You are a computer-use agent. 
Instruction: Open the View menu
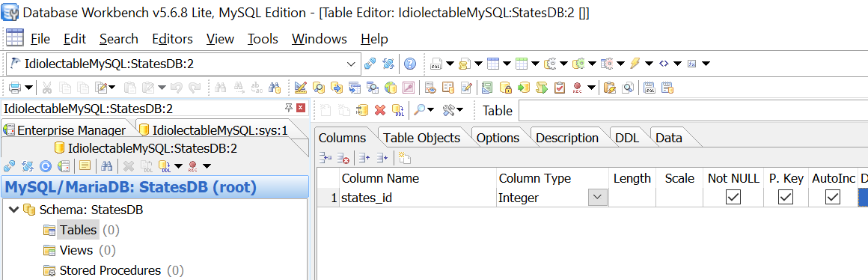tap(220, 39)
